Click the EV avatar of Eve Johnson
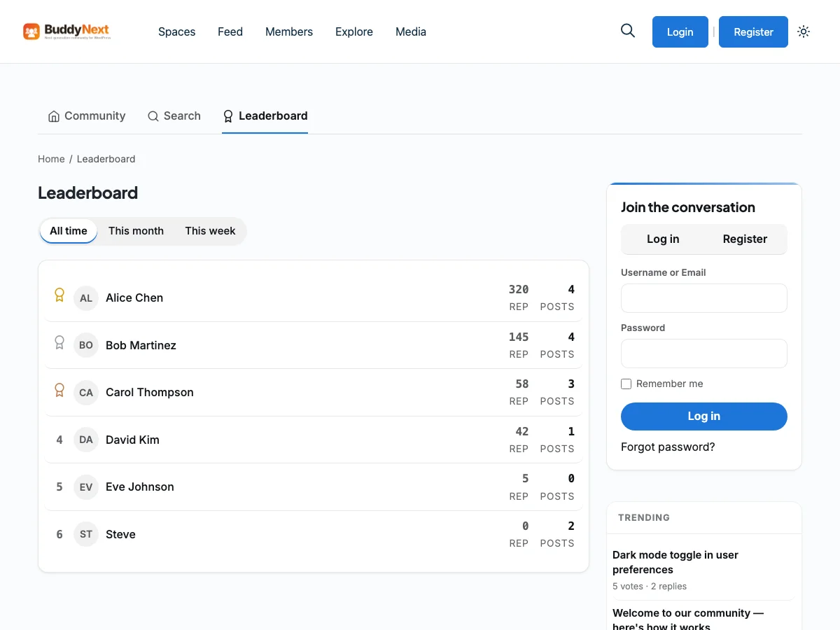Image resolution: width=840 pixels, height=630 pixels. pyautogui.click(x=86, y=486)
